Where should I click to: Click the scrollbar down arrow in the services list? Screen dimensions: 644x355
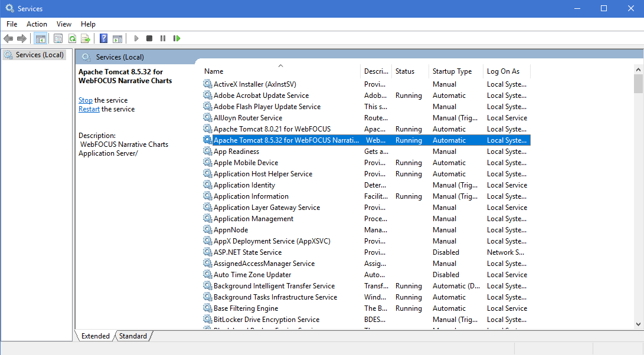[x=638, y=324]
